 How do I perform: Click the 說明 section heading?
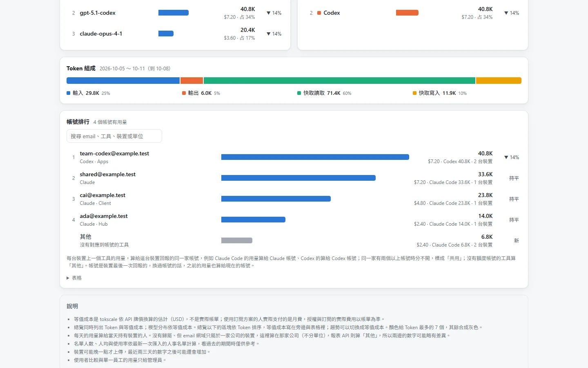pos(72,306)
